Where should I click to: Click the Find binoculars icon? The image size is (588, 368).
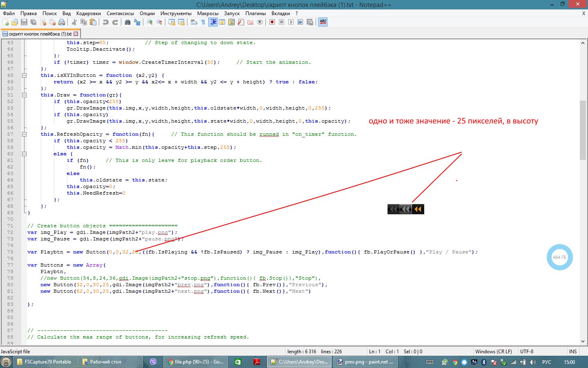tap(127, 22)
